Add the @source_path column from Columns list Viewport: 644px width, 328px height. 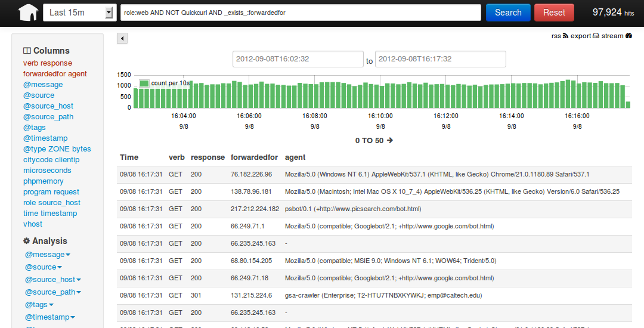(48, 116)
